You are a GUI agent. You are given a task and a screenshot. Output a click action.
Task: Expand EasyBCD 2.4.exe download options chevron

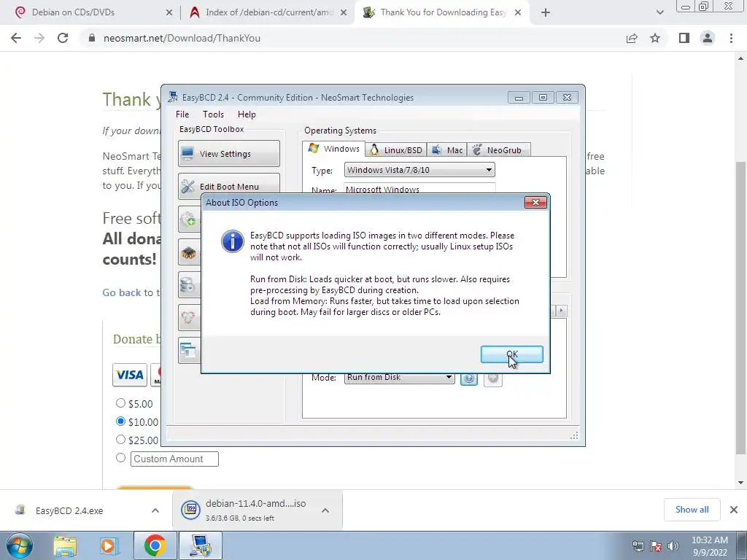click(155, 510)
